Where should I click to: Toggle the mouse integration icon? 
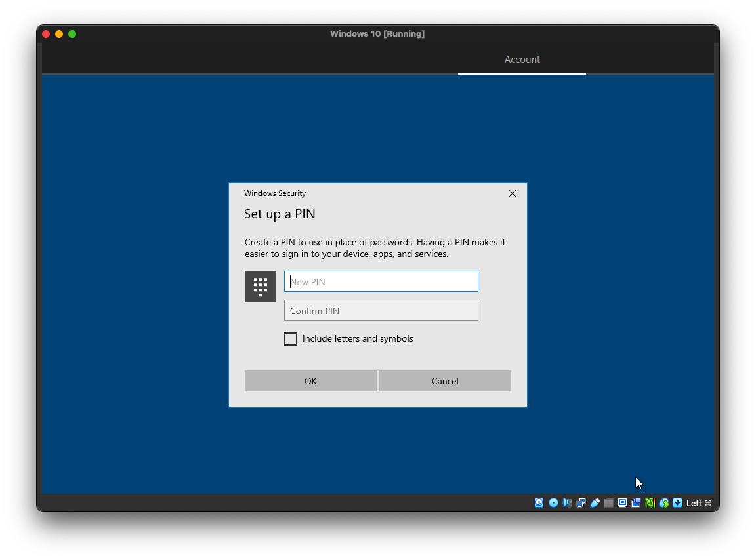(663, 503)
